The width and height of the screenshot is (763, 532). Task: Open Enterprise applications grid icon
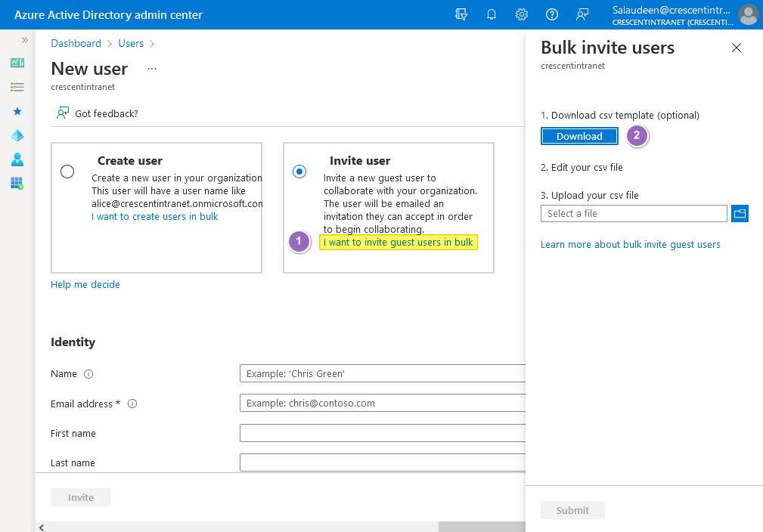pos(17,184)
